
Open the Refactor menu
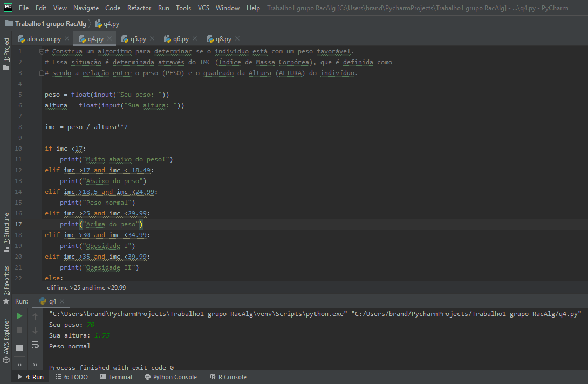pos(139,8)
